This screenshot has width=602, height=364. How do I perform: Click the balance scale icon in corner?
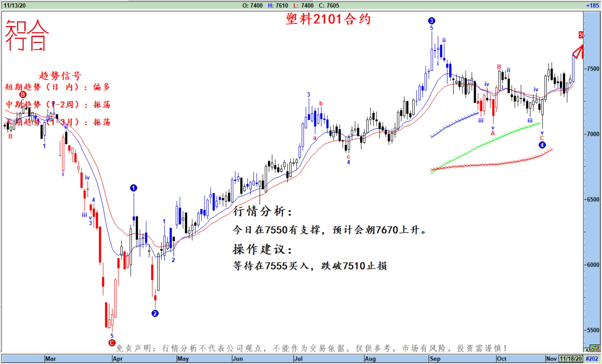pos(595,349)
